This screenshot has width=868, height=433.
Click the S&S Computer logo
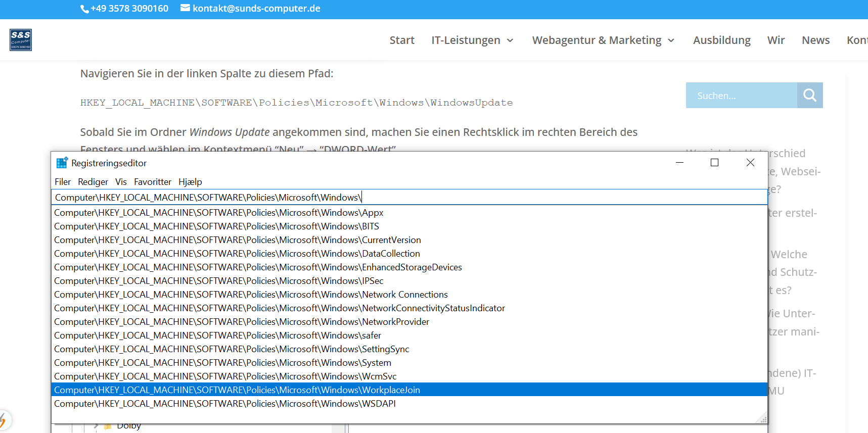point(21,40)
